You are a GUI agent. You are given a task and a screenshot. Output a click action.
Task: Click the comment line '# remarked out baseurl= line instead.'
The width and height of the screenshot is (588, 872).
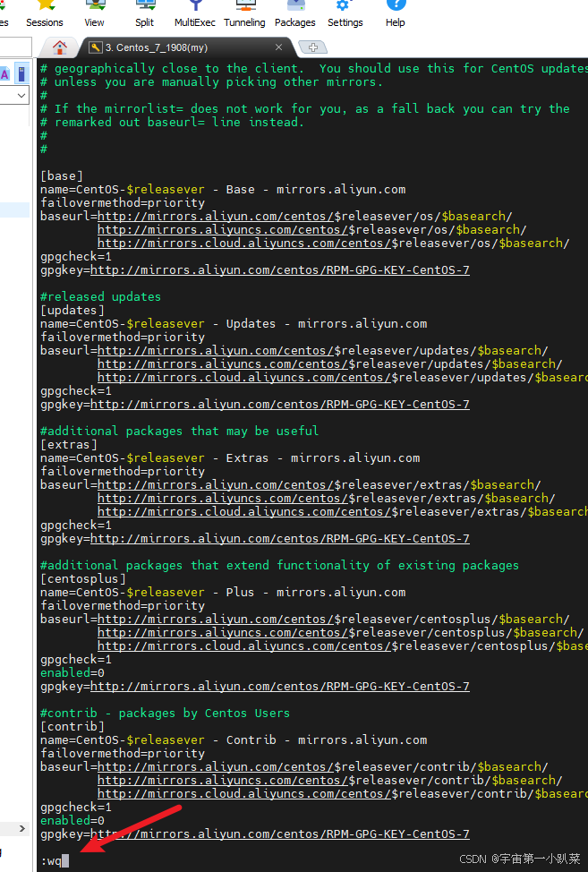[x=173, y=122]
